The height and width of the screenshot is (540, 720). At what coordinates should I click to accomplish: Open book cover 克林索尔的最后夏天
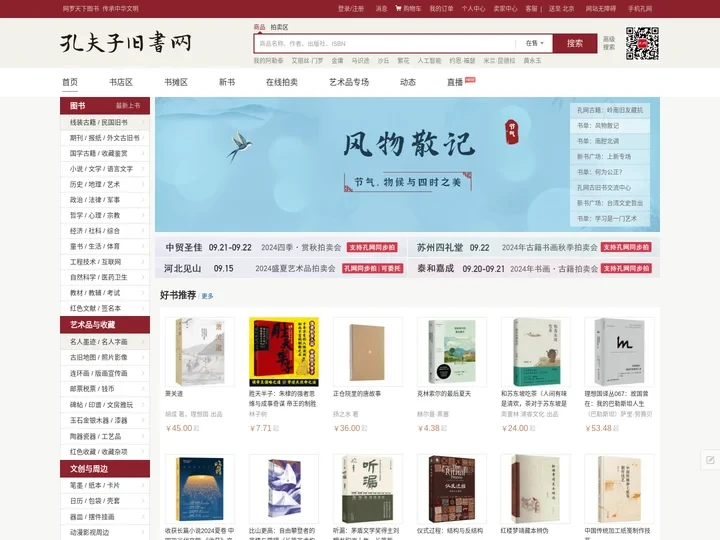452,352
